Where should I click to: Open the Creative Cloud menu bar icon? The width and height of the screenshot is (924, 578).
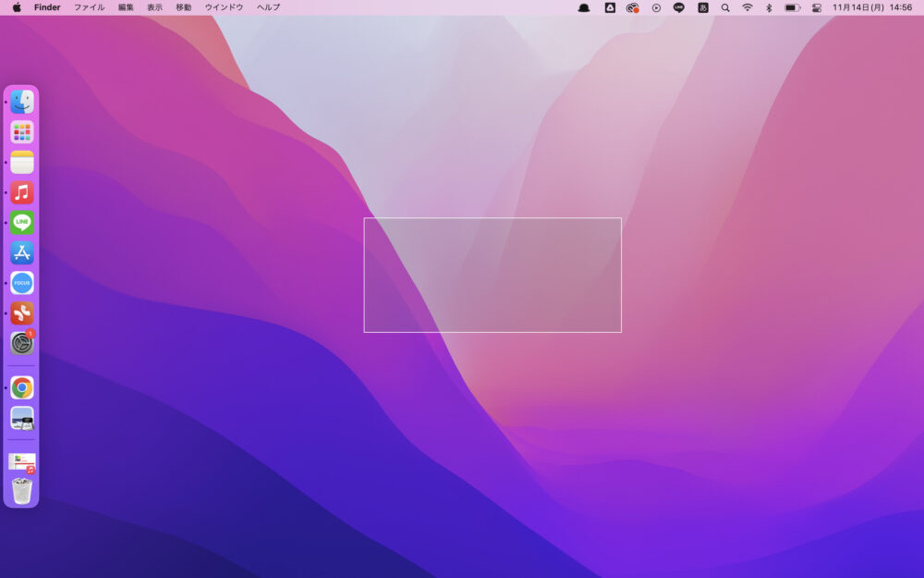coord(632,7)
